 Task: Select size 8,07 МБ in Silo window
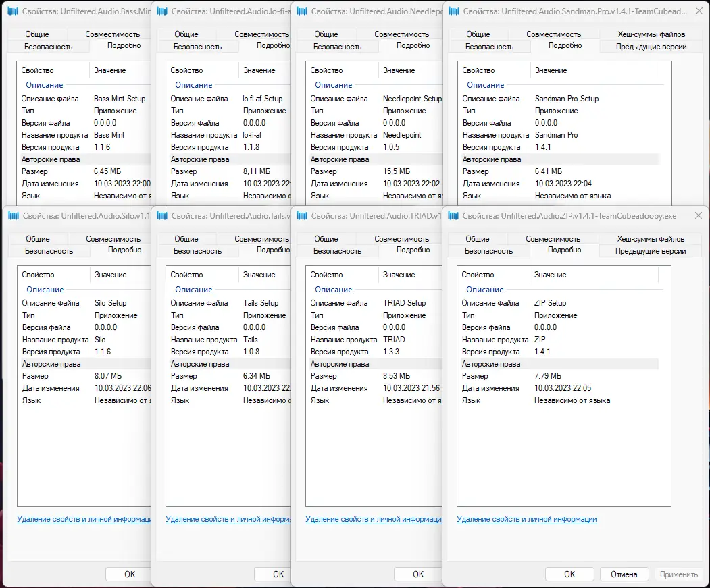click(x=108, y=376)
